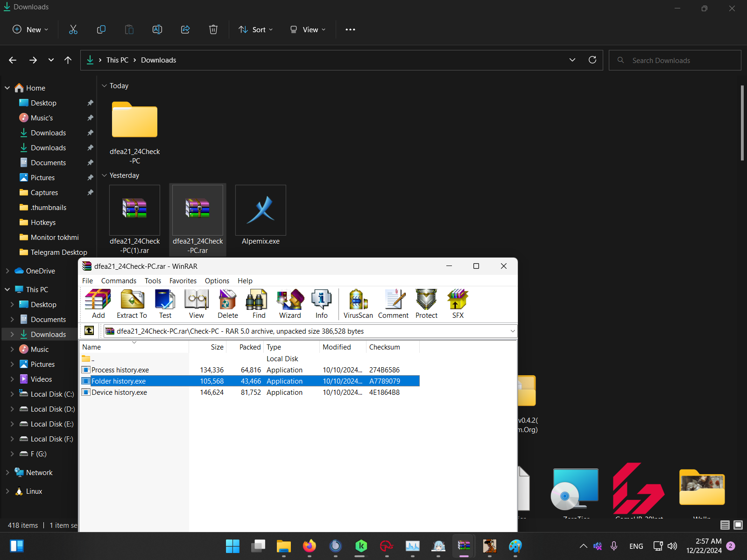Launch the WinRAR Wizard
Screen dimensions: 747x560
pos(290,304)
